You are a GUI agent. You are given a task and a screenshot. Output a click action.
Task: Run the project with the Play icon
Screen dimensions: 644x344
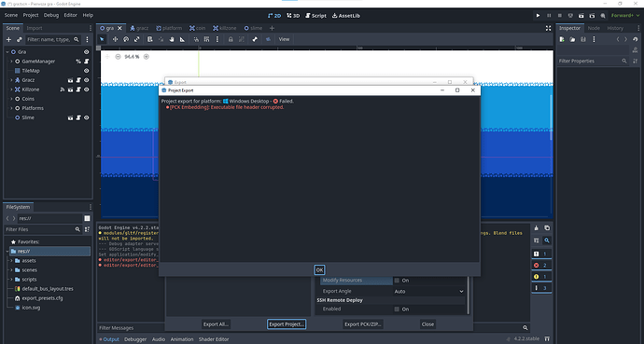coord(538,16)
